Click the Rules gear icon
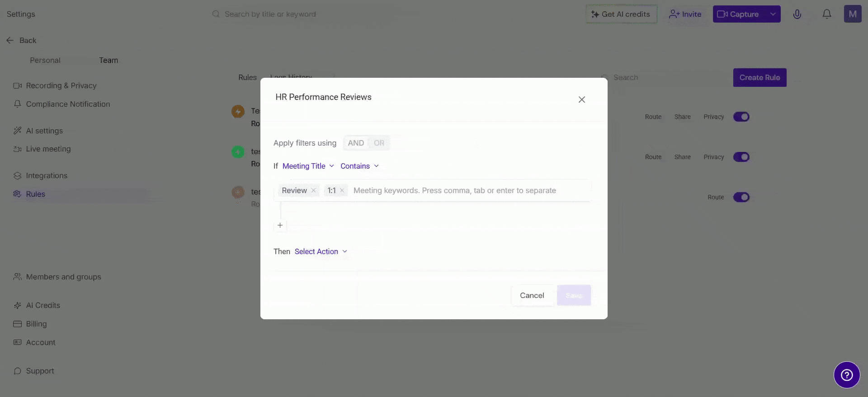The height and width of the screenshot is (397, 868). click(x=18, y=194)
